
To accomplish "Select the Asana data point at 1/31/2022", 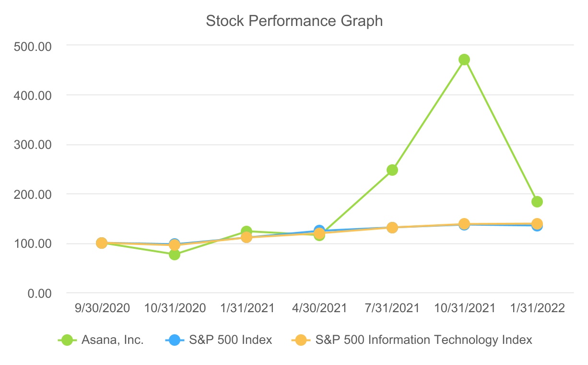I will (537, 202).
